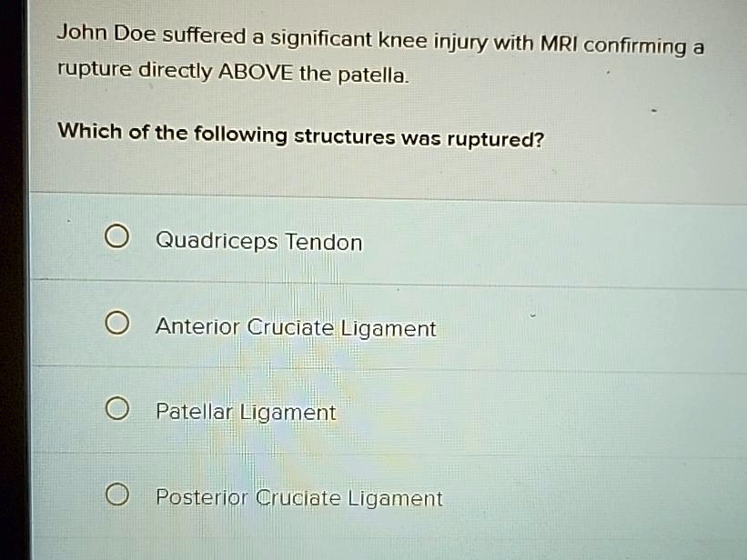The image size is (747, 560).
Task: Click the empty circle beside Quadriceps Tendon
Action: (116, 235)
